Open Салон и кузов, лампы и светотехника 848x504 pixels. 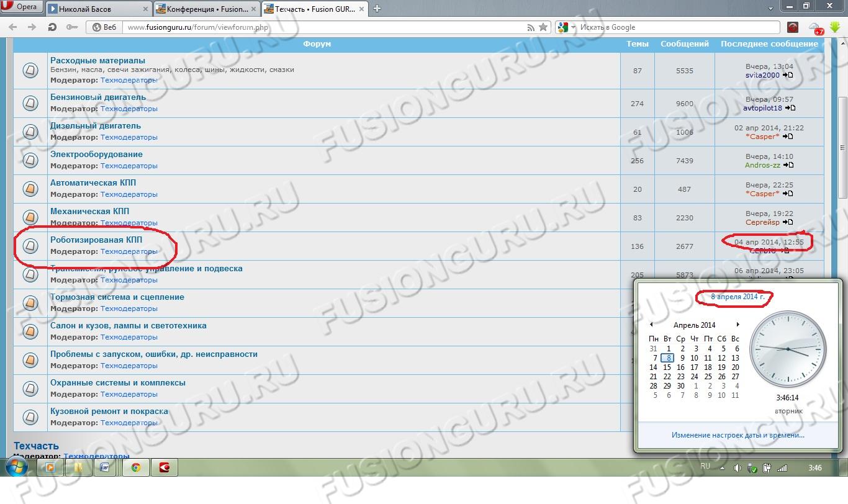pos(129,325)
